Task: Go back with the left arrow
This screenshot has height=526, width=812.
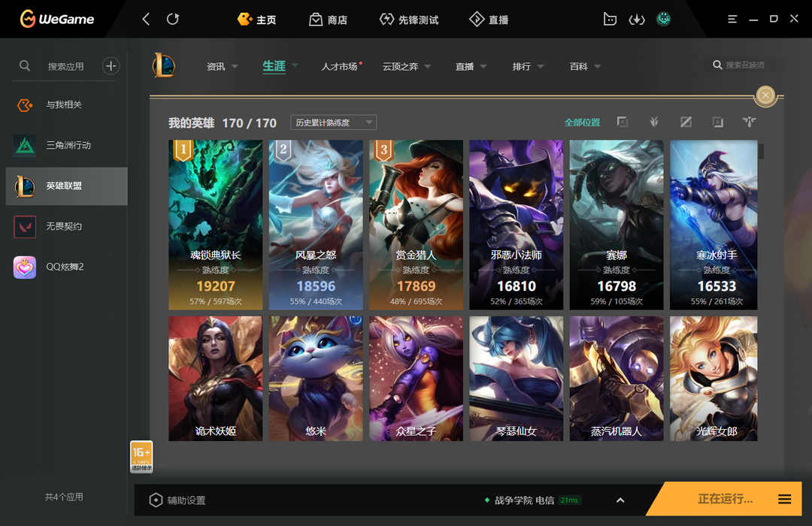Action: (146, 19)
